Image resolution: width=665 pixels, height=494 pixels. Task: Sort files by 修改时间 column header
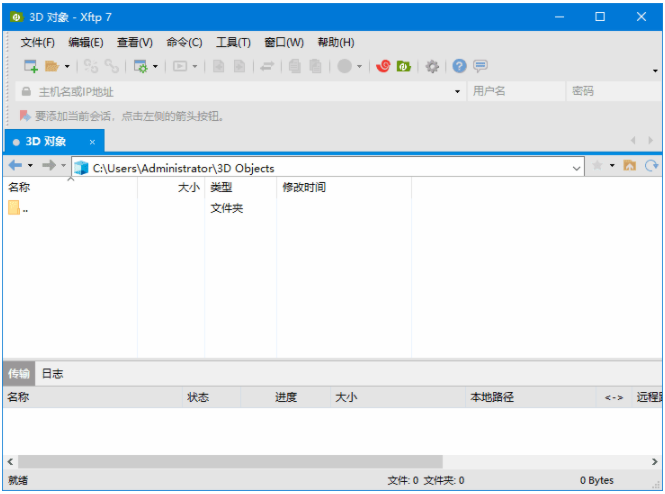pyautogui.click(x=344, y=187)
